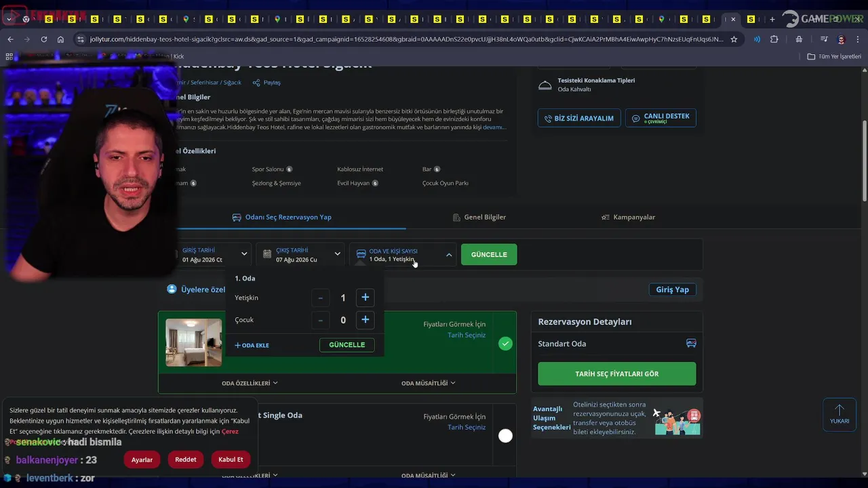Viewport: 868px width, 488px height.
Task: Open the Çıkış Tarihi date dropdown
Action: [x=301, y=255]
